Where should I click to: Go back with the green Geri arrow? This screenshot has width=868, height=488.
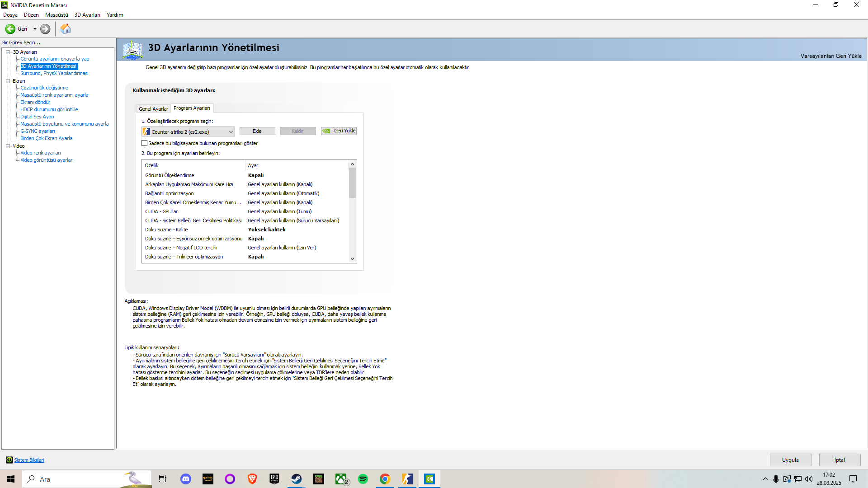point(10,29)
